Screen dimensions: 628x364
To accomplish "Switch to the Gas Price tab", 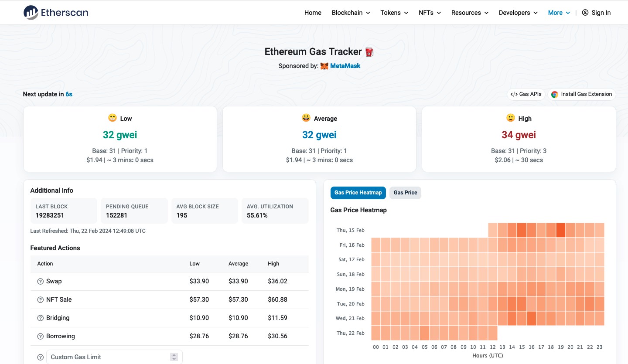I will pyautogui.click(x=405, y=193).
